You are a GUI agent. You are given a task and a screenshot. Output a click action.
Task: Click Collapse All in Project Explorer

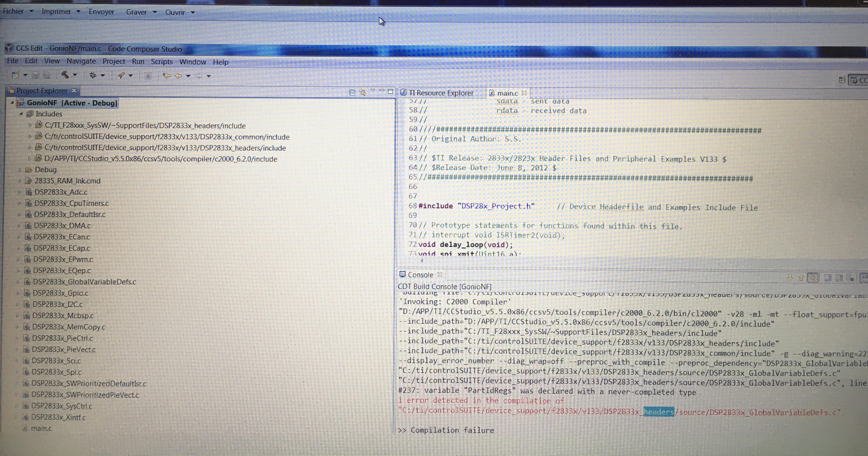(x=352, y=92)
